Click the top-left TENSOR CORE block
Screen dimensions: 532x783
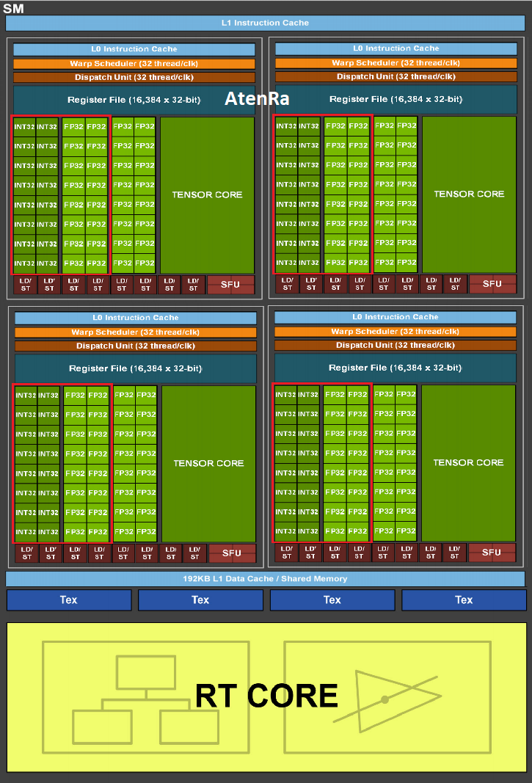(208, 194)
